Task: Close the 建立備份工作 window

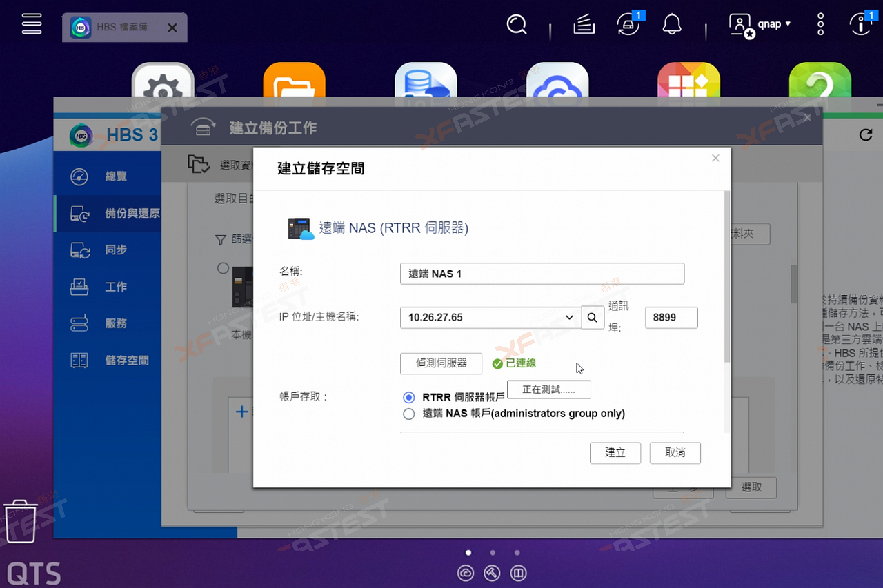Action: [808, 118]
